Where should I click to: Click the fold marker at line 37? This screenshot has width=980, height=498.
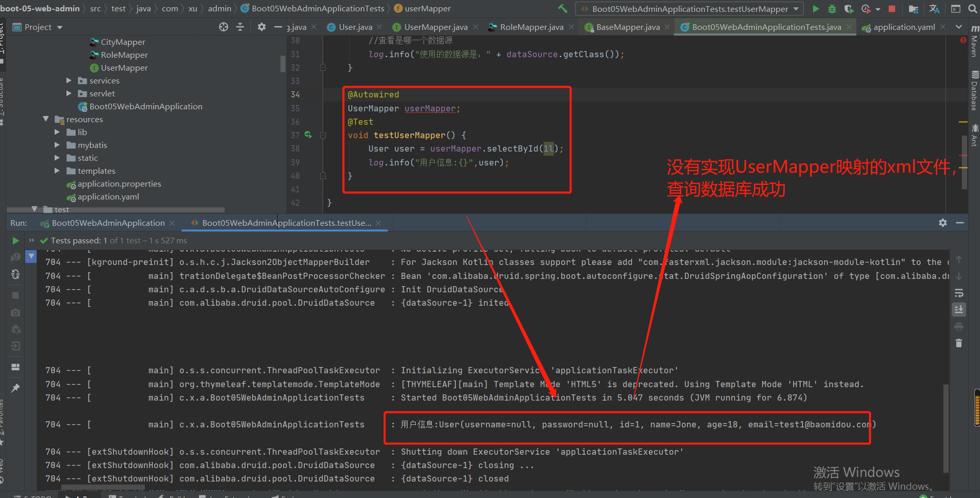(323, 136)
